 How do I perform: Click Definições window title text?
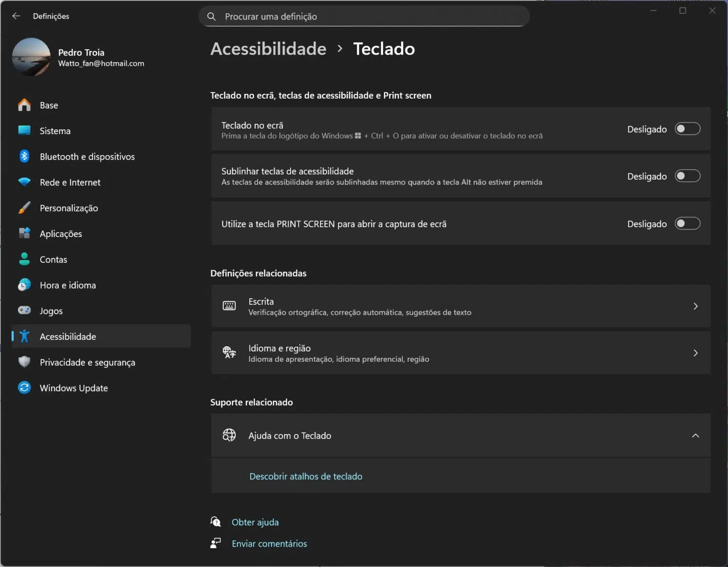(51, 16)
